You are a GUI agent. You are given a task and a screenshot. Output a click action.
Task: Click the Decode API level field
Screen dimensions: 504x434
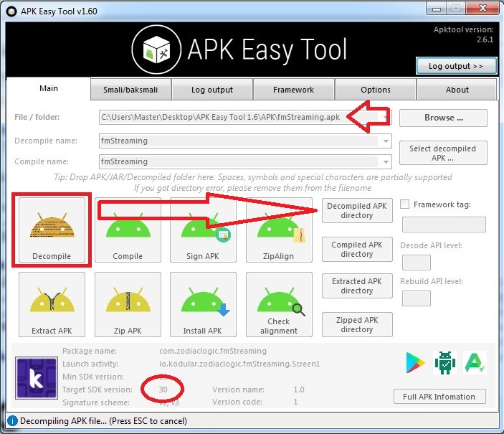(x=416, y=263)
